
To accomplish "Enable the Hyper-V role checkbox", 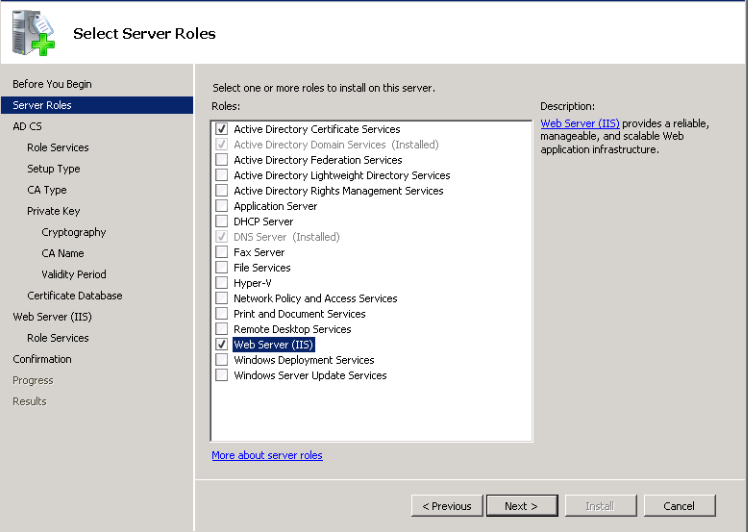I will (x=221, y=282).
